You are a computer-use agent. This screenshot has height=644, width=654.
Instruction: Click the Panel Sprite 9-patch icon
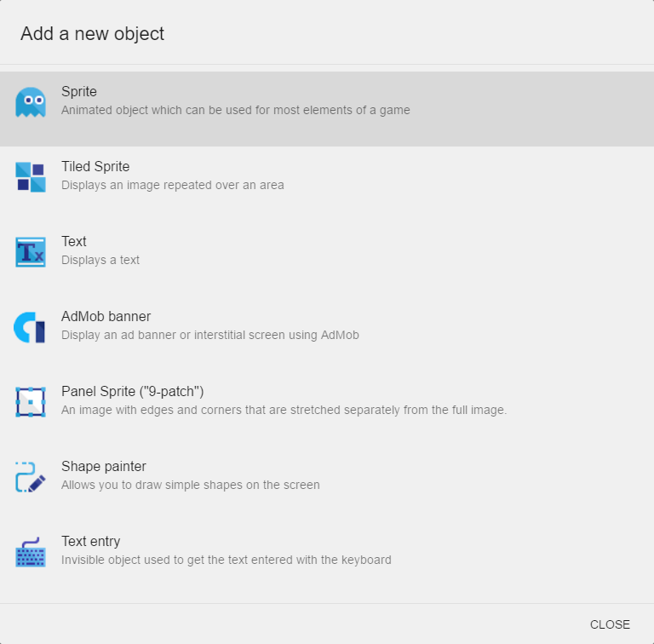click(x=31, y=402)
